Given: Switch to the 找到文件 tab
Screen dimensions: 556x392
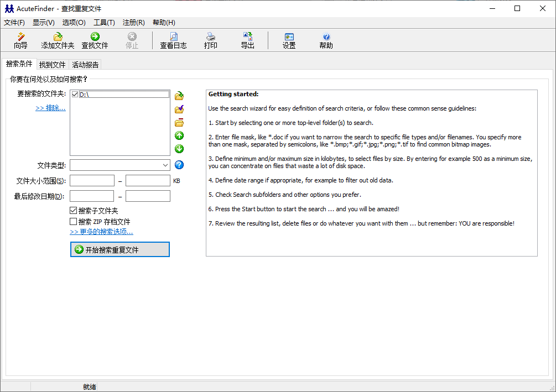Looking at the screenshot, I should pos(53,65).
